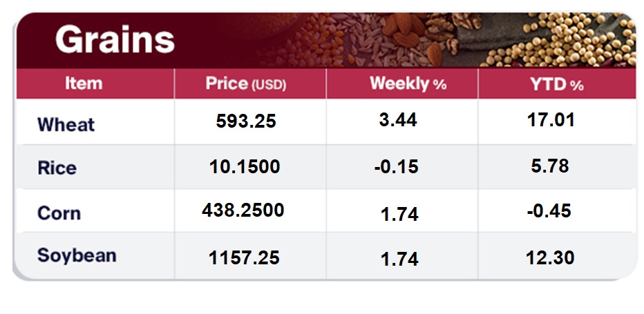Select Wheat YTD value 17.01
Screen dimensions: 644x314
[x=551, y=121]
